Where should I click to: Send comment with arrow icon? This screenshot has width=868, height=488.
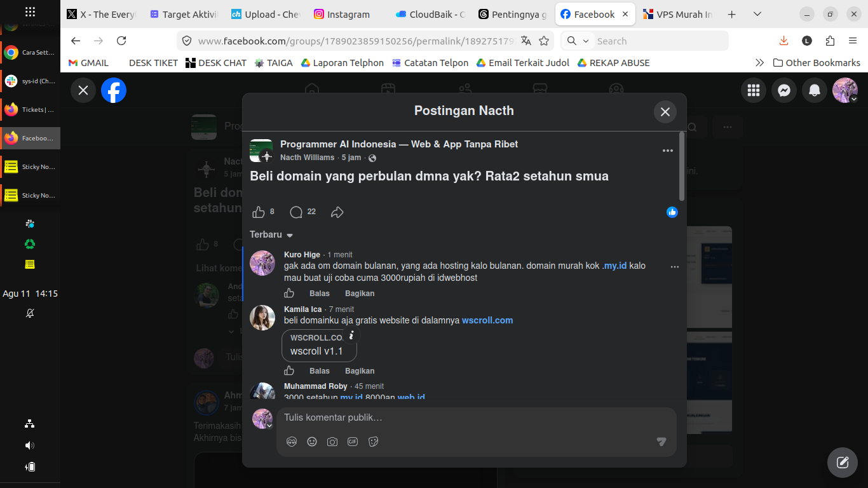coord(661,442)
